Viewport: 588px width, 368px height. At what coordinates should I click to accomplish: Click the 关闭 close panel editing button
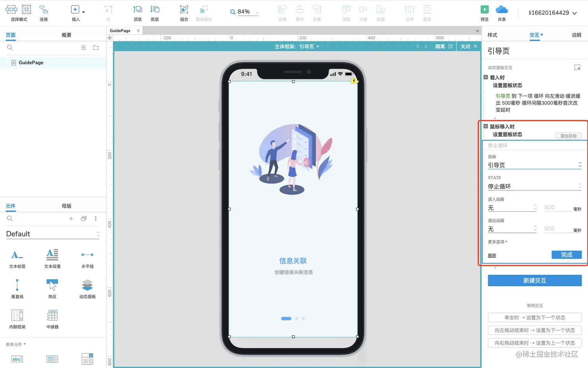pyautogui.click(x=469, y=46)
